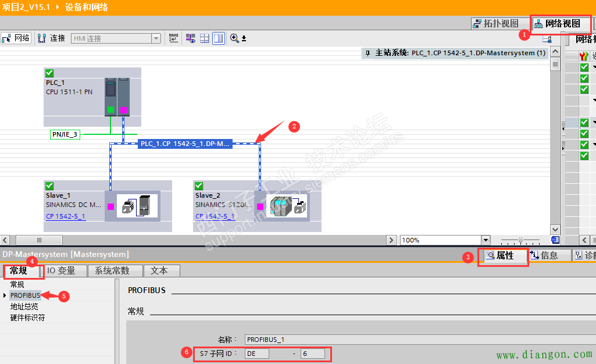Open the IO 变量 tab
Image resolution: width=596 pixels, height=364 pixels.
[64, 270]
